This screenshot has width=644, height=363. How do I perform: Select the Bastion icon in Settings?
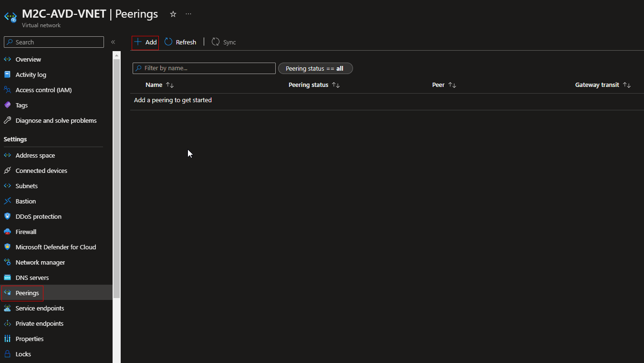pyautogui.click(x=7, y=201)
